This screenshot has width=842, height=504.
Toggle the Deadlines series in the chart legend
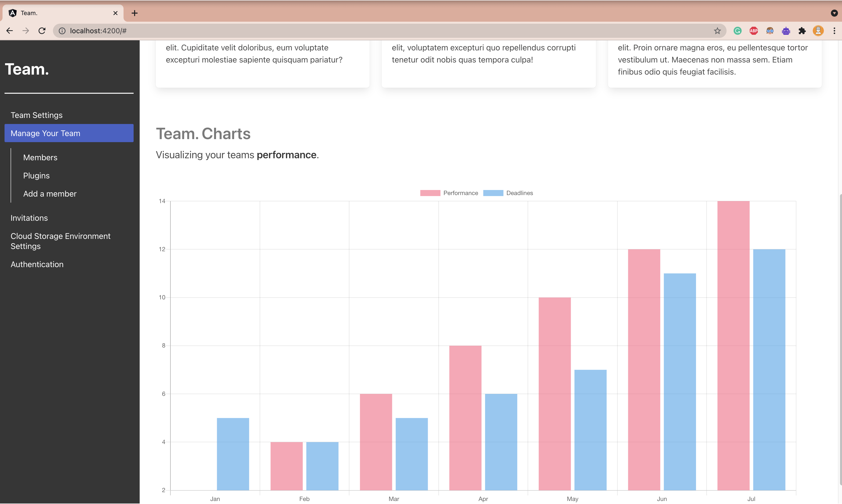click(x=520, y=193)
